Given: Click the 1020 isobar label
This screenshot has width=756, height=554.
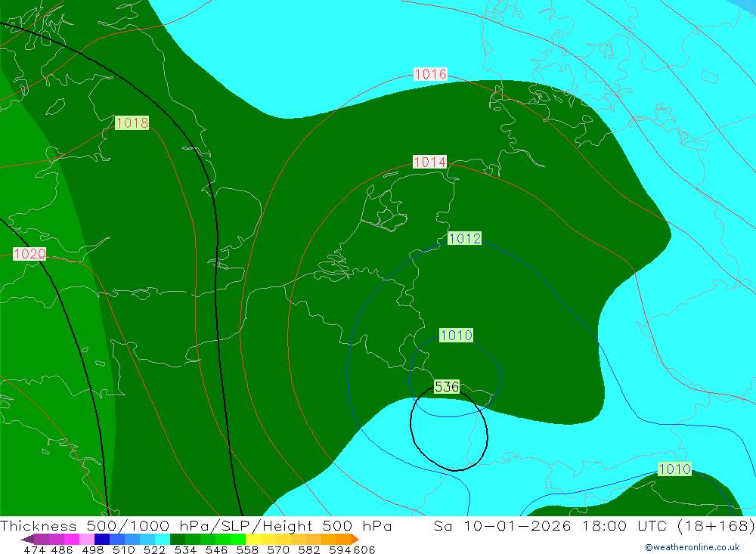Looking at the screenshot, I should pos(29,254).
